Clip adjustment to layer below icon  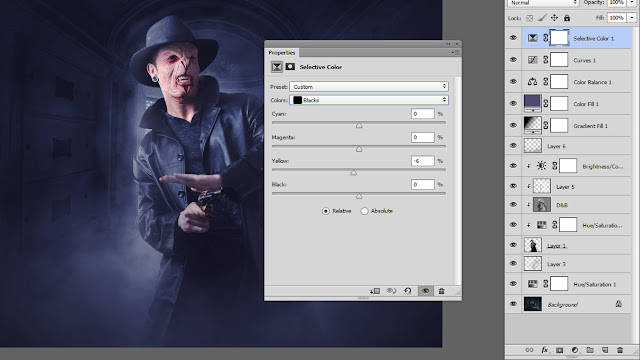point(375,291)
